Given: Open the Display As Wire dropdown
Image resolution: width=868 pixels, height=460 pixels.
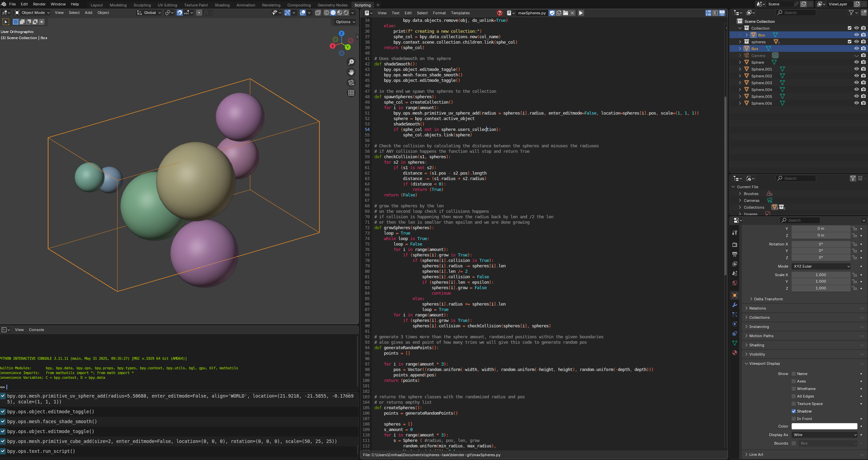Looking at the screenshot, I should 824,435.
